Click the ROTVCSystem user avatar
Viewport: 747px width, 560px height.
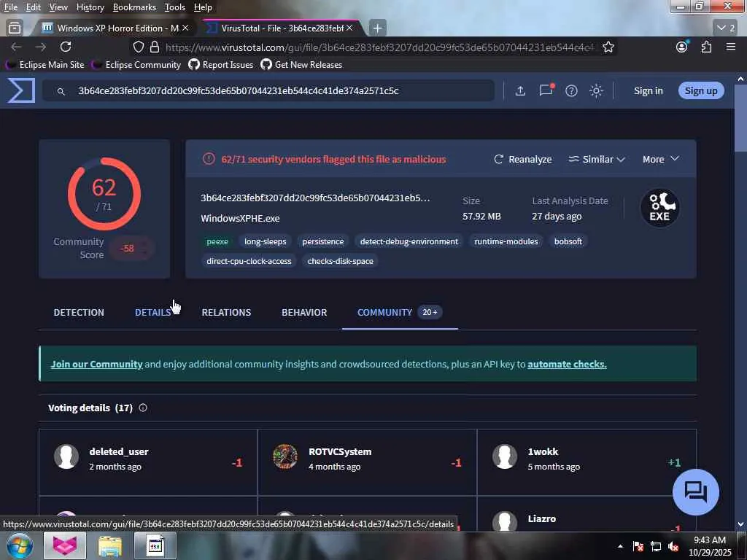(x=285, y=456)
